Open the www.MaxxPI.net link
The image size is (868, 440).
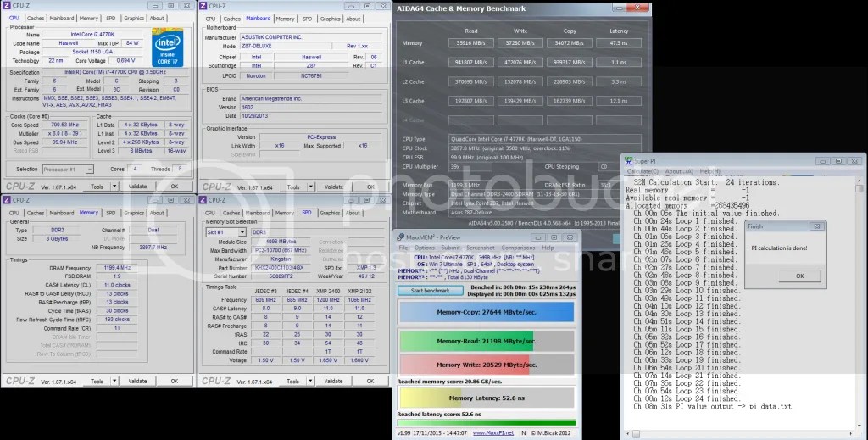coord(493,433)
